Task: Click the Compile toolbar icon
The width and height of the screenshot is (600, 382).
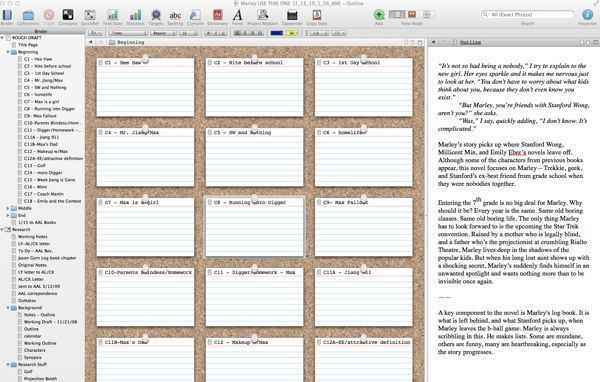Action: pyautogui.click(x=195, y=15)
